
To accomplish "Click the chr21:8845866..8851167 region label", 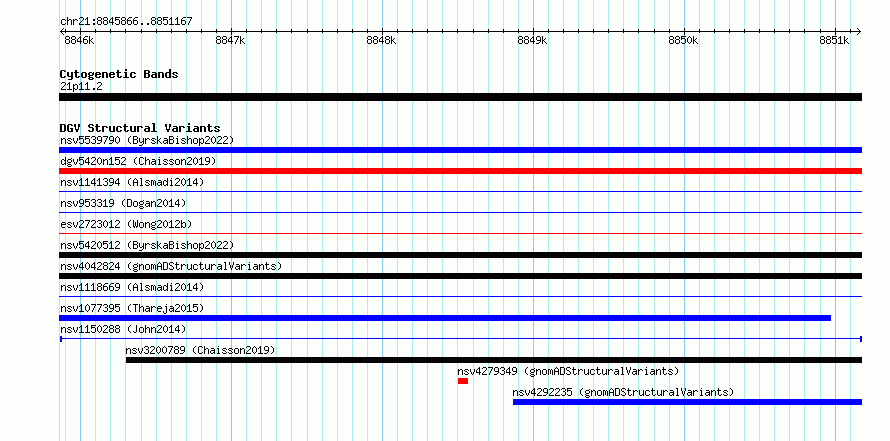I will coord(126,22).
